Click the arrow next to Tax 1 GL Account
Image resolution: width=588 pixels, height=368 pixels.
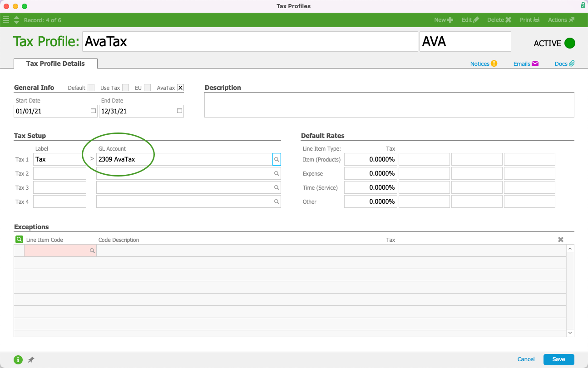(x=92, y=159)
